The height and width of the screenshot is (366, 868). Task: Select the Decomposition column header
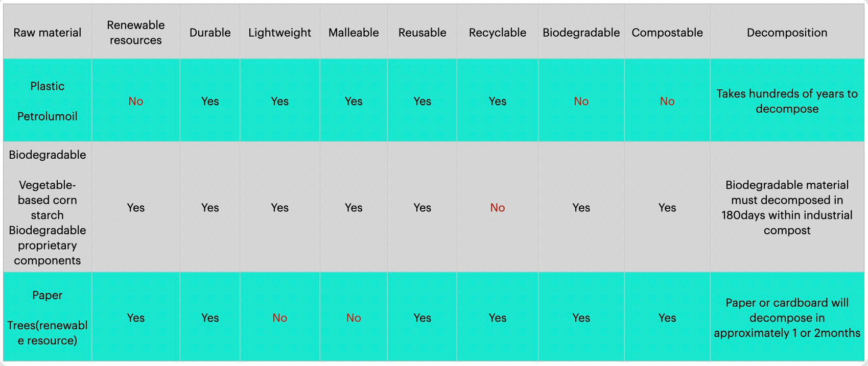pyautogui.click(x=787, y=32)
